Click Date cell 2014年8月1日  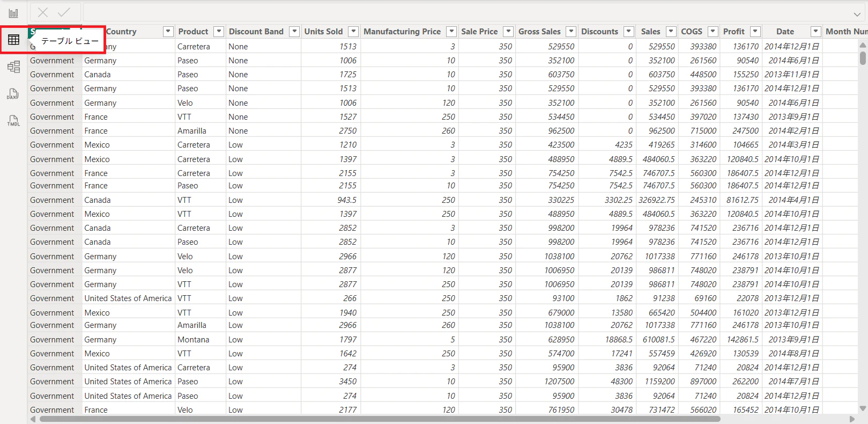[793, 354]
